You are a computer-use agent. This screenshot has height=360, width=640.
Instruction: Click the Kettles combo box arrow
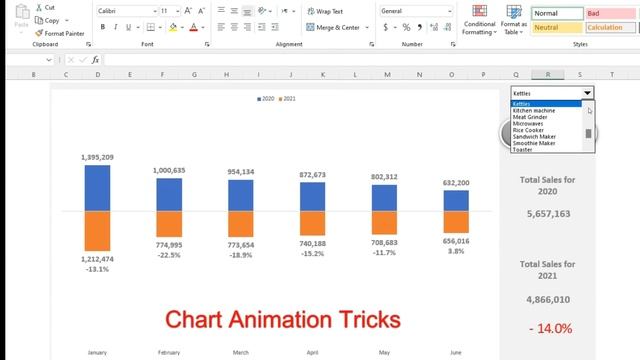coord(587,93)
